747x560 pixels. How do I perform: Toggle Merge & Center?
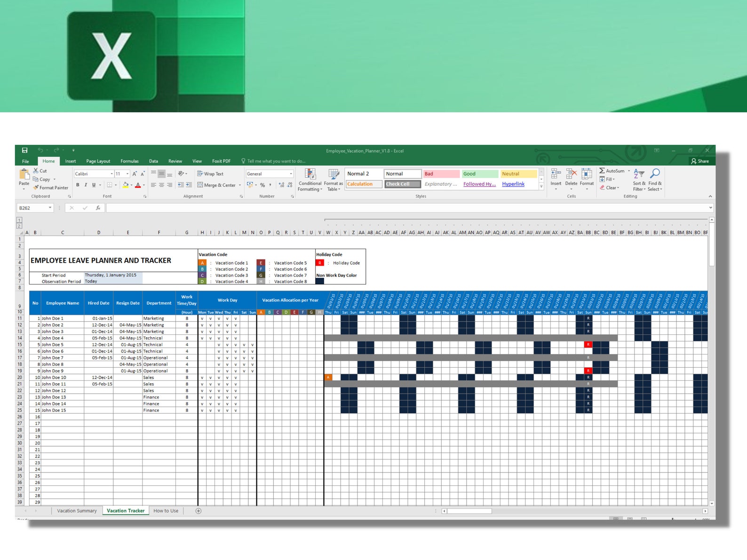click(216, 185)
